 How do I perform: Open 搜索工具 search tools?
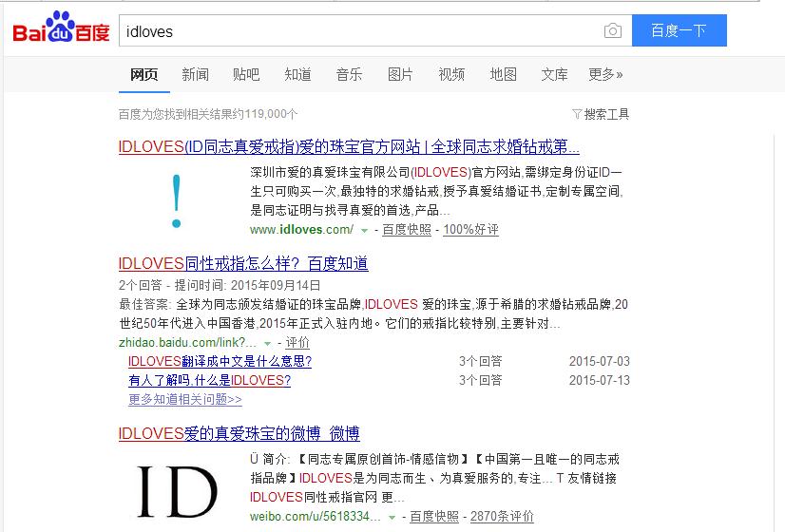pos(606,114)
